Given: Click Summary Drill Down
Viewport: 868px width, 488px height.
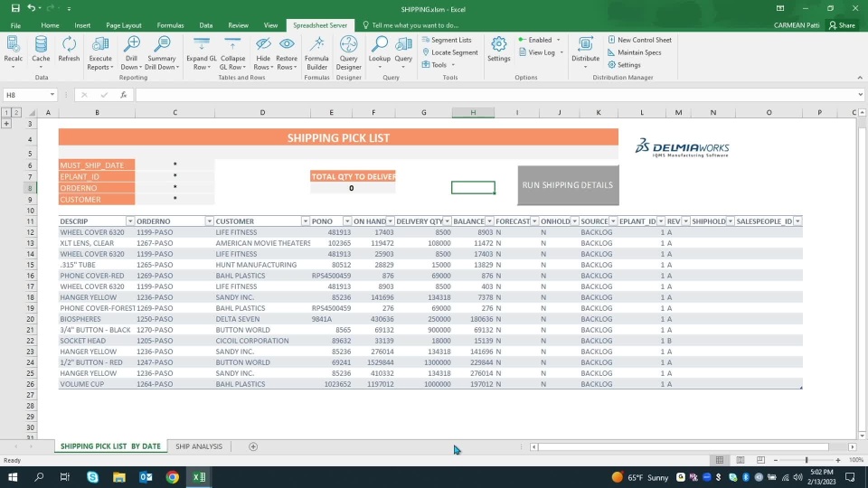Looking at the screenshot, I should point(162,53).
